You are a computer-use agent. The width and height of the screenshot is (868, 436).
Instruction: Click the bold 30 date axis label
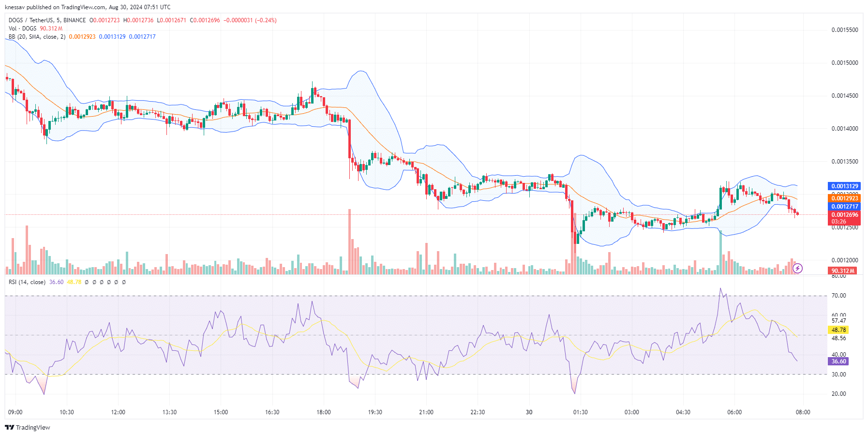pyautogui.click(x=529, y=412)
